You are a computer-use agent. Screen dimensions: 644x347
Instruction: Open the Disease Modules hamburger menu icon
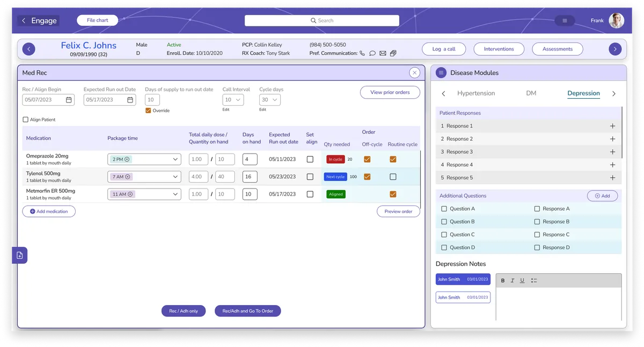(x=441, y=73)
